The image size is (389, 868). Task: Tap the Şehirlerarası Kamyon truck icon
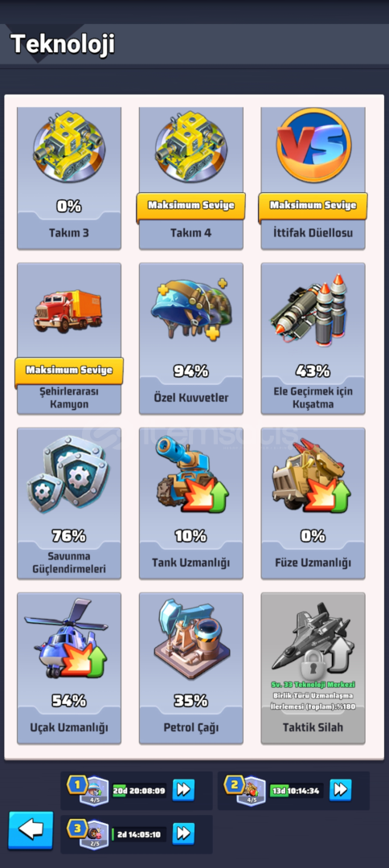(x=68, y=309)
